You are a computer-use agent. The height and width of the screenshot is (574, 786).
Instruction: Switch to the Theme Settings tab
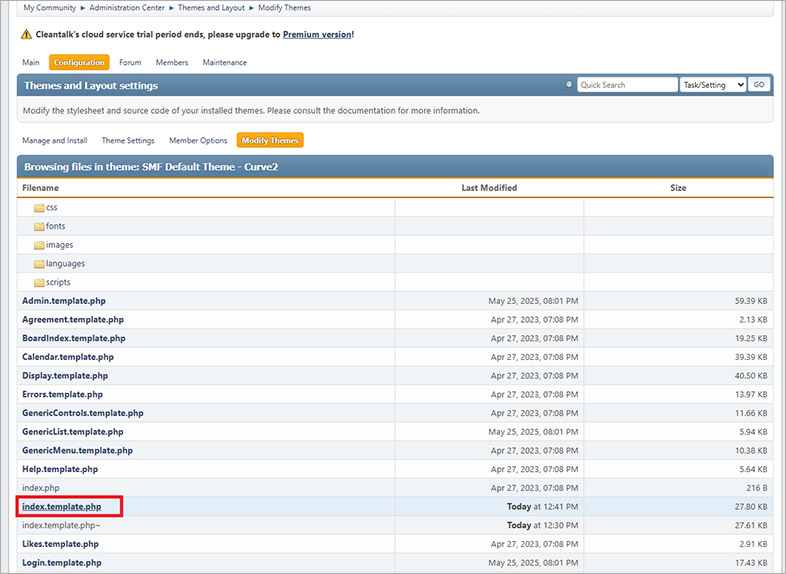click(x=128, y=141)
